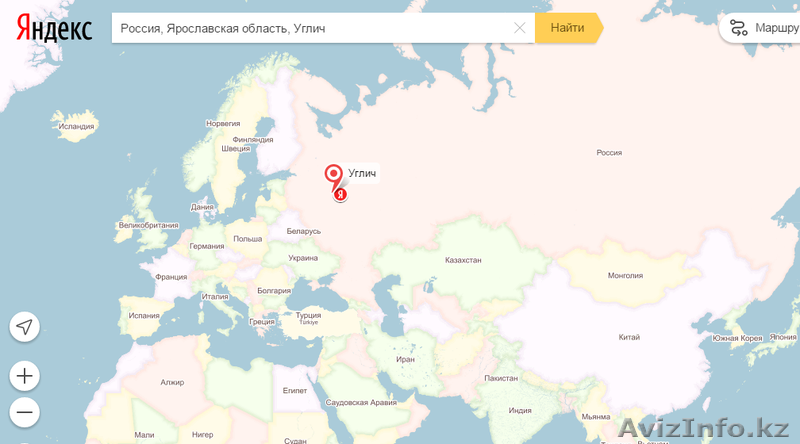Click the Турция country label
This screenshot has height=444, width=800.
click(308, 315)
